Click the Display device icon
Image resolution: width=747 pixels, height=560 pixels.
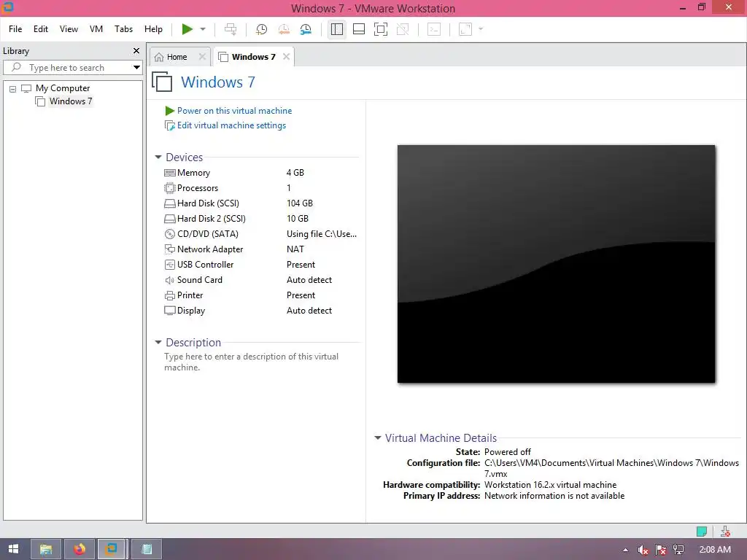(169, 311)
